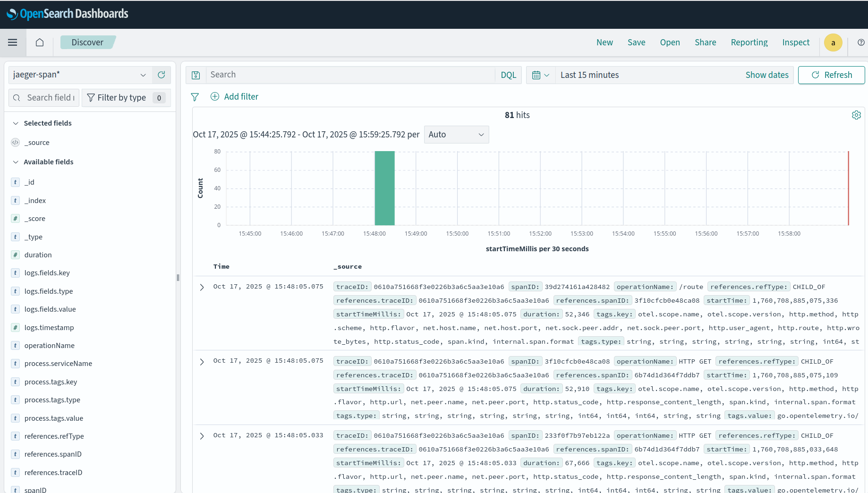The height and width of the screenshot is (493, 868).
Task: Click the Show dates link
Action: [x=766, y=75]
